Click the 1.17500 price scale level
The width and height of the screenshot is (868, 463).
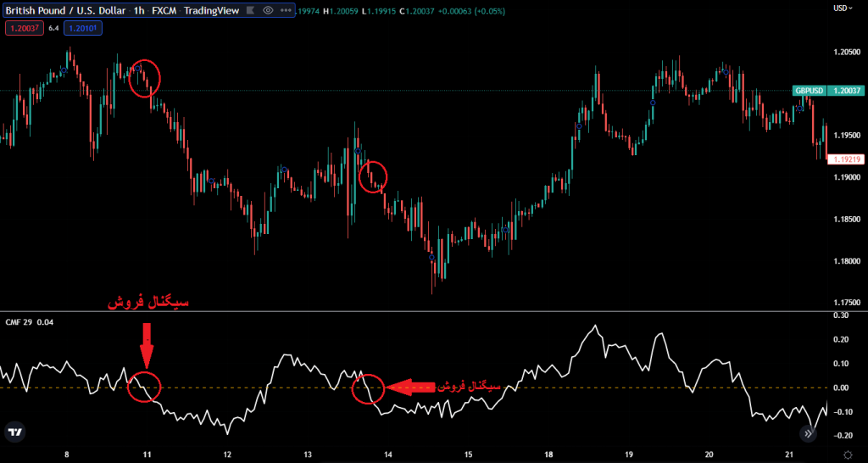847,303
